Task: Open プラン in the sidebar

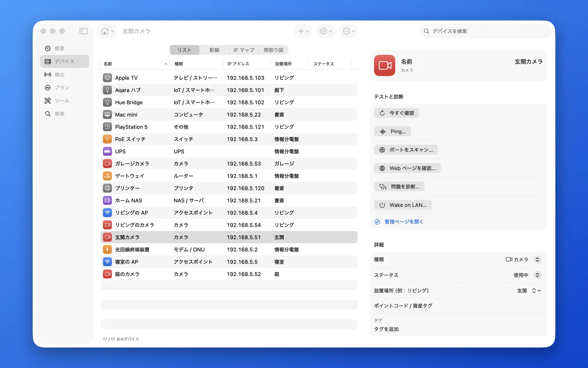Action: 64,88
